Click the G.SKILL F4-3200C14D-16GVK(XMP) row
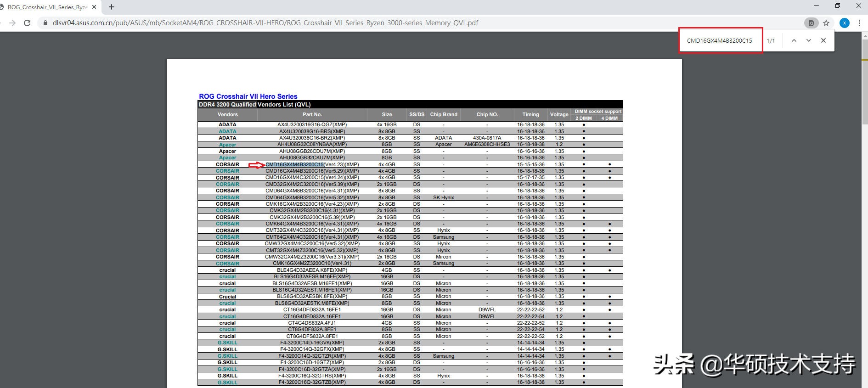This screenshot has width=868, height=388. coord(410,343)
